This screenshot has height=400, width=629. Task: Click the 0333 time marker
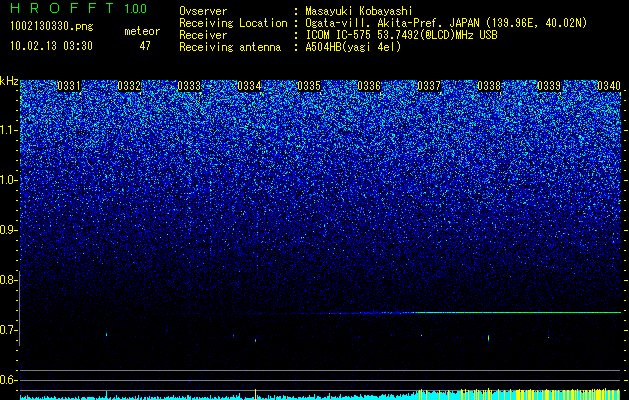[x=189, y=86]
